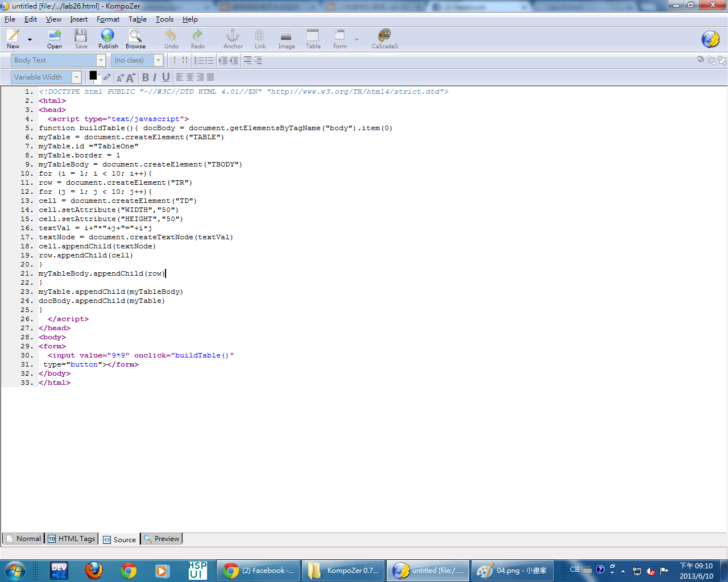Toggle bold formatting
This screenshot has width=728, height=582.
pos(146,77)
